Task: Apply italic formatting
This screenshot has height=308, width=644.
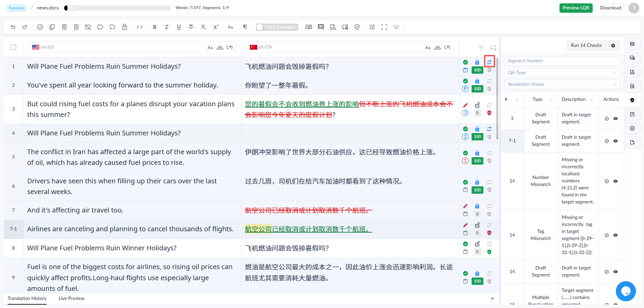Action: (x=167, y=27)
